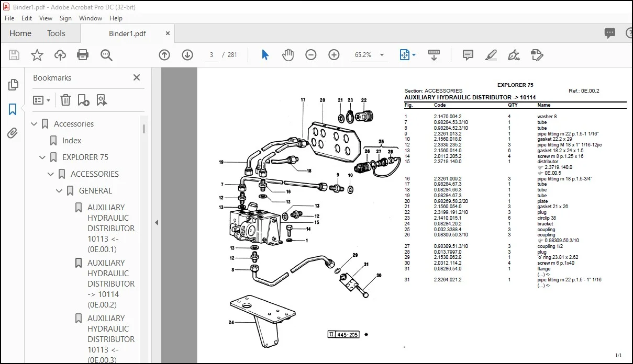Click the Save file icon
The image size is (633, 364).
tap(14, 55)
